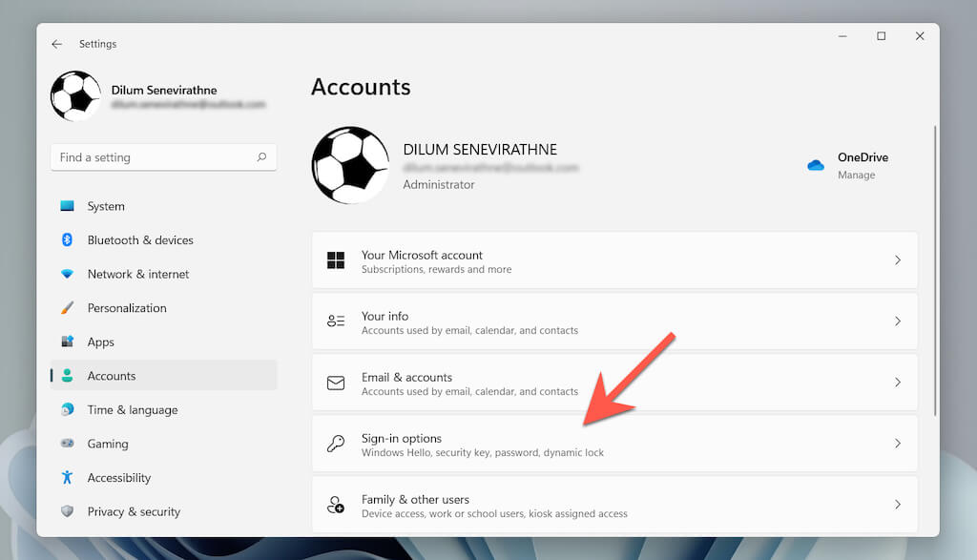Click the Sign-in options key icon

[x=336, y=444]
